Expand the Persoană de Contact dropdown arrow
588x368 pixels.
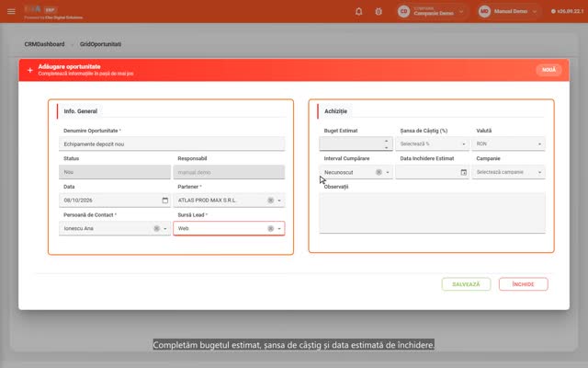pos(165,229)
